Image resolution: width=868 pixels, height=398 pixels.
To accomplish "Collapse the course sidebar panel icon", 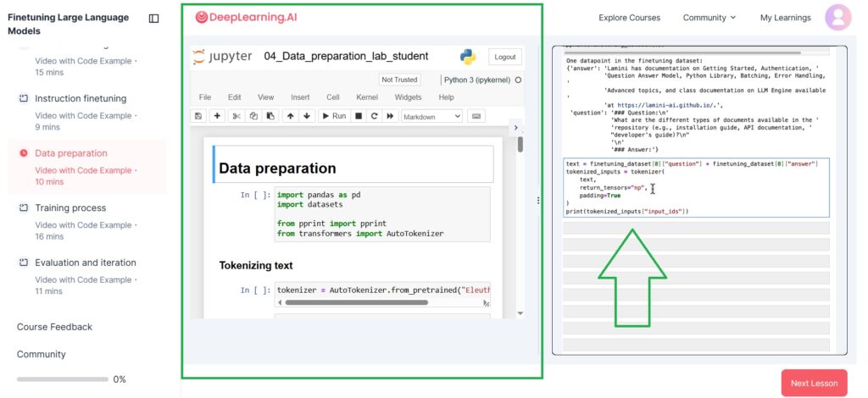I will coord(154,19).
